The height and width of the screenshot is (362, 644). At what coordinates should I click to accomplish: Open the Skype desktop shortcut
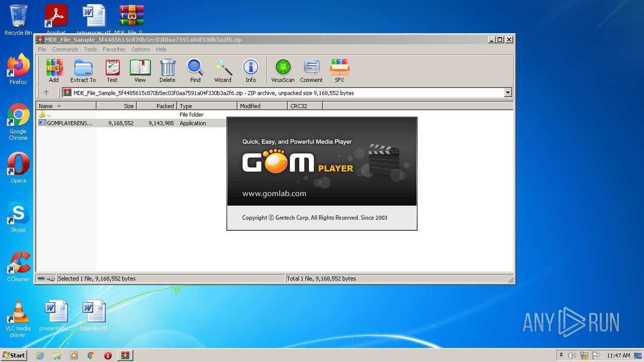coord(18,217)
